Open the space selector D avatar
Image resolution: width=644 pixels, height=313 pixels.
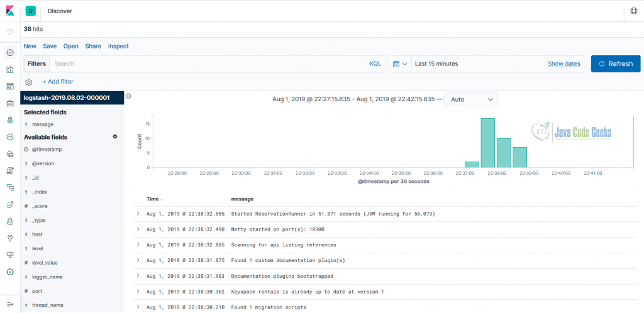click(x=30, y=11)
